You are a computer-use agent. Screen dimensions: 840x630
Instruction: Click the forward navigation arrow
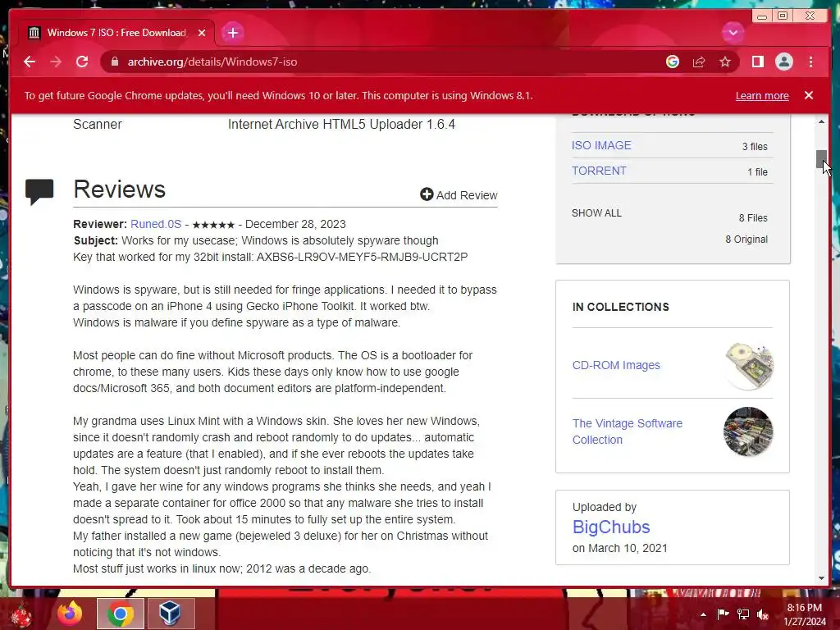56,62
